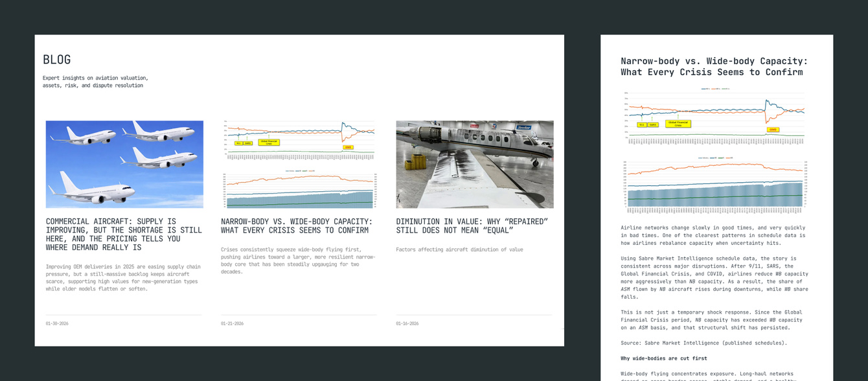The width and height of the screenshot is (868, 381).
Task: Click the lower ASM bar chart in article panel
Action: (716, 185)
